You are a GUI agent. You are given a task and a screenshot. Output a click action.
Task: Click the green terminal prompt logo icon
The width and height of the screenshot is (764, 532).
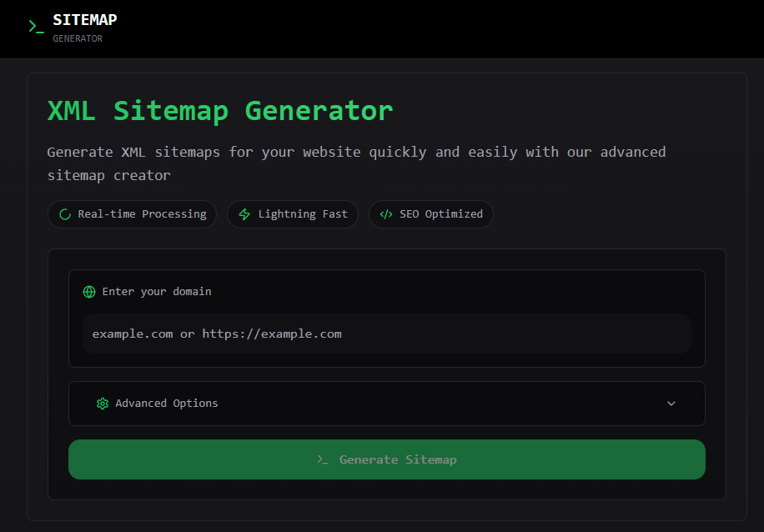coord(36,27)
